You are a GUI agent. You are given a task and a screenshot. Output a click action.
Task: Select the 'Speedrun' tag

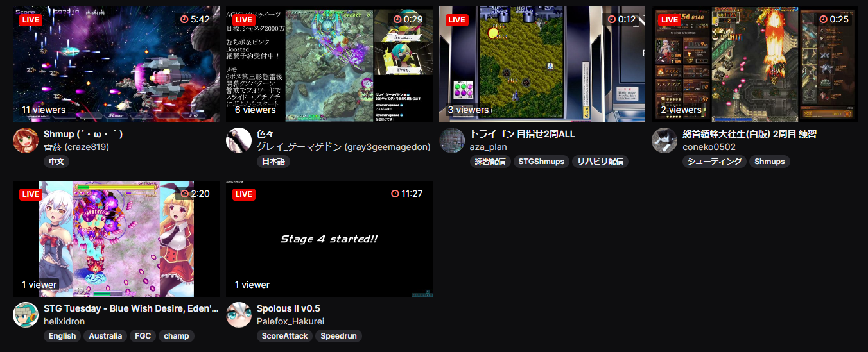(x=339, y=336)
